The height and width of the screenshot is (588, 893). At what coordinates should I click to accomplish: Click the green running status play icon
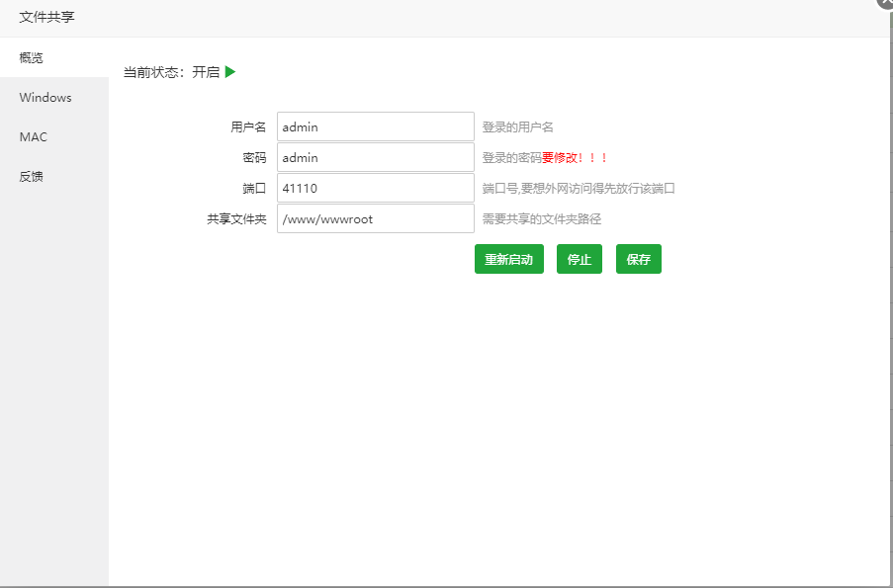[x=230, y=72]
